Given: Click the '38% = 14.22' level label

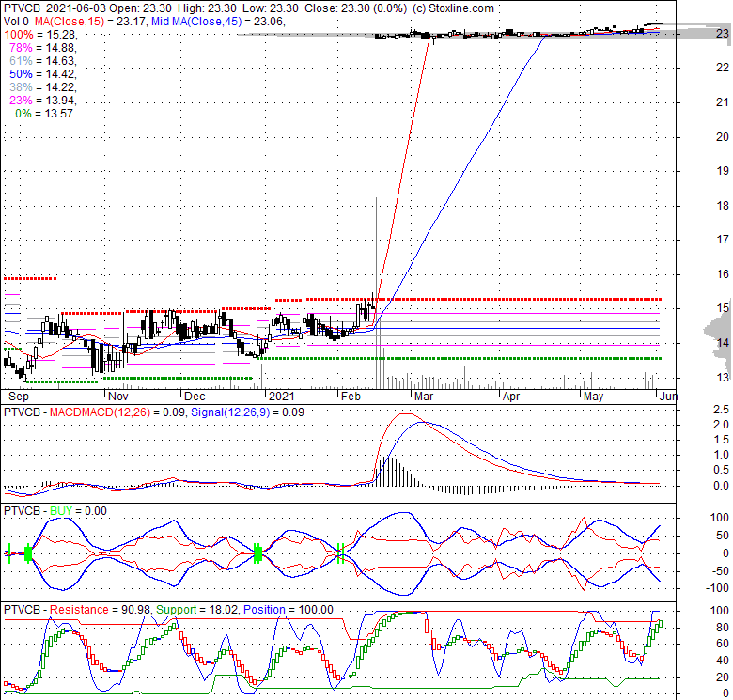Looking at the screenshot, I should pyautogui.click(x=41, y=87).
